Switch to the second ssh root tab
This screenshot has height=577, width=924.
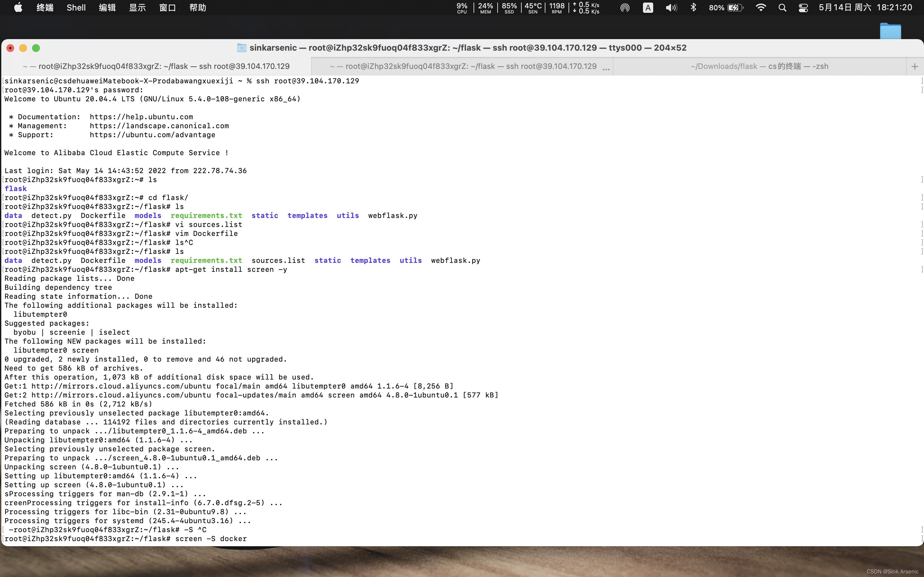click(463, 66)
